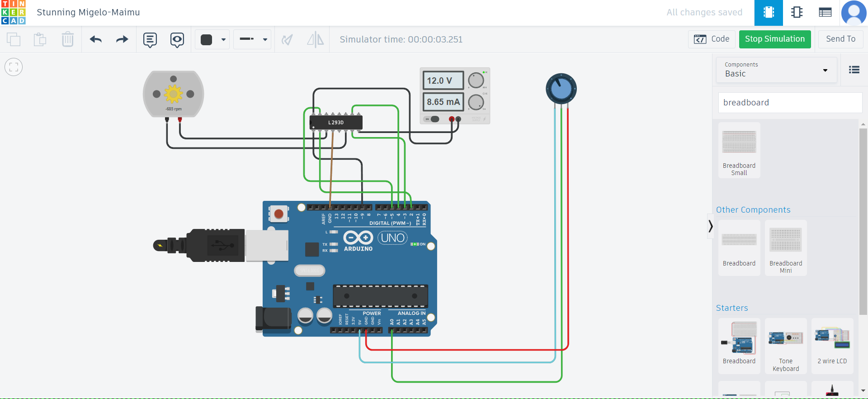Click the Send To button
Screen dimensions: 868x399
(840, 39)
